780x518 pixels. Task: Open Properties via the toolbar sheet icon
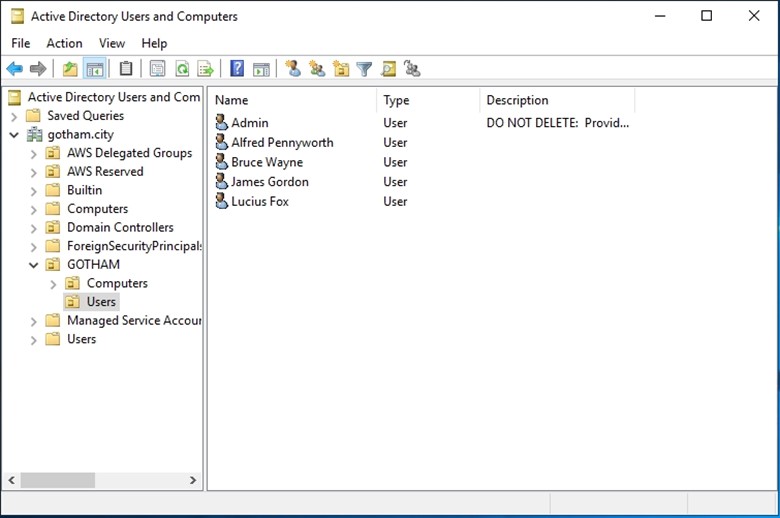158,69
